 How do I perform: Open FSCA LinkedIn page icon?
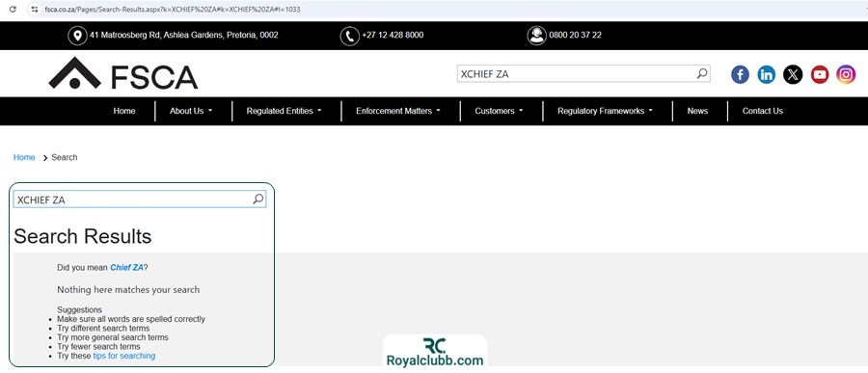click(766, 74)
